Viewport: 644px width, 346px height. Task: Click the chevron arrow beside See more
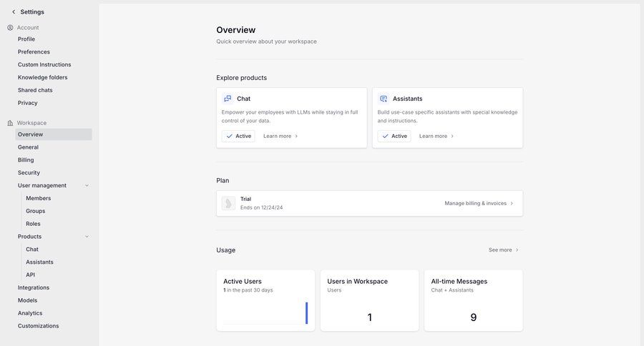point(517,249)
